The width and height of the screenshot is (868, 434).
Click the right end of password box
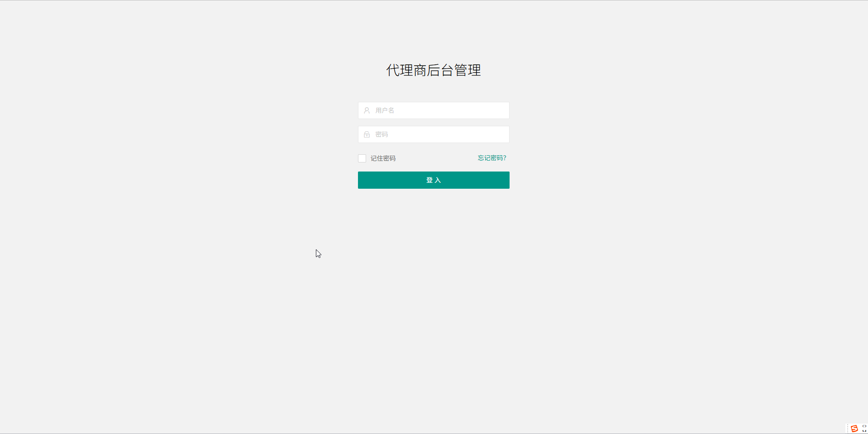point(502,134)
